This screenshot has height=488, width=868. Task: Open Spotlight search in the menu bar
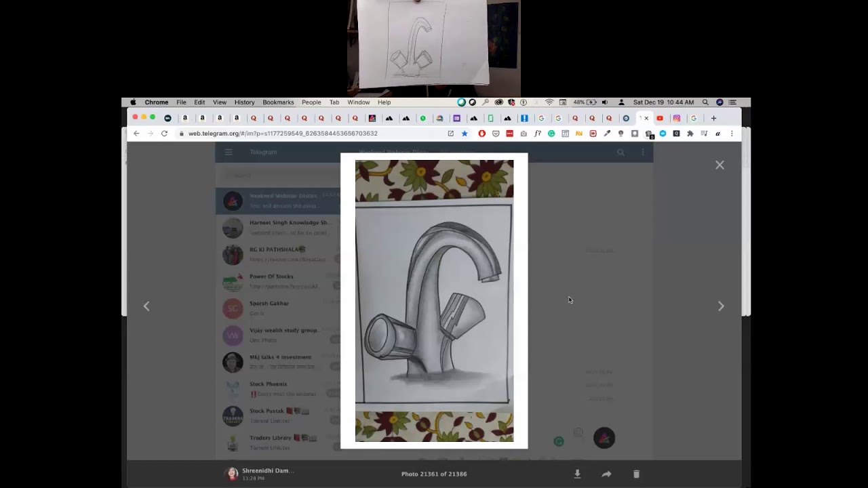(705, 102)
